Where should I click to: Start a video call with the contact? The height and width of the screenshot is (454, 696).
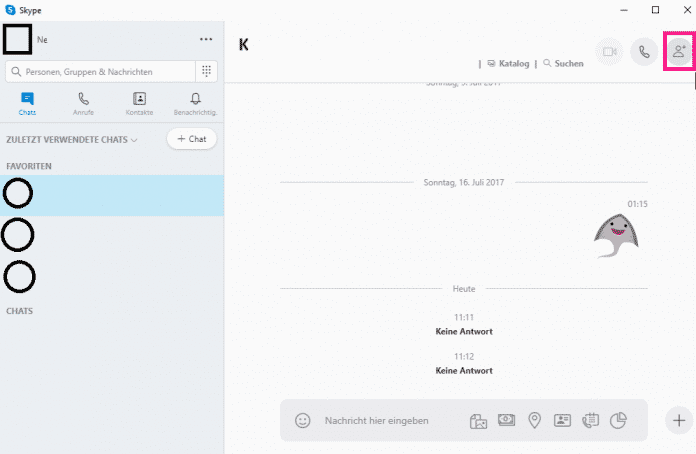pyautogui.click(x=609, y=52)
